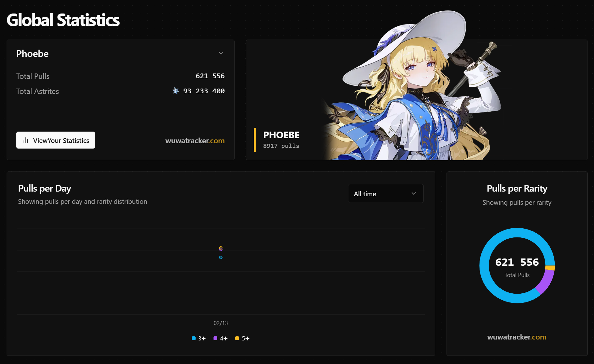This screenshot has height=364, width=594.
Task: Open the Phoebe banner selector dropdown
Action: [120, 53]
